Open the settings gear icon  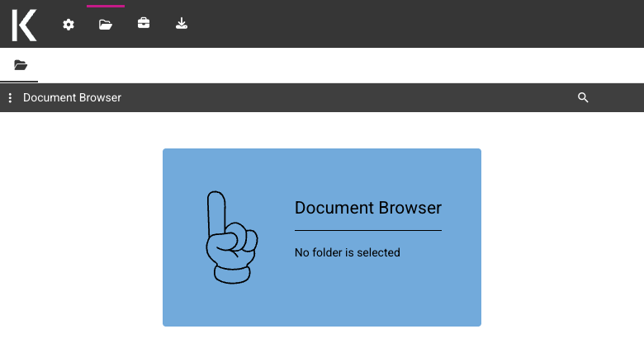pos(69,25)
